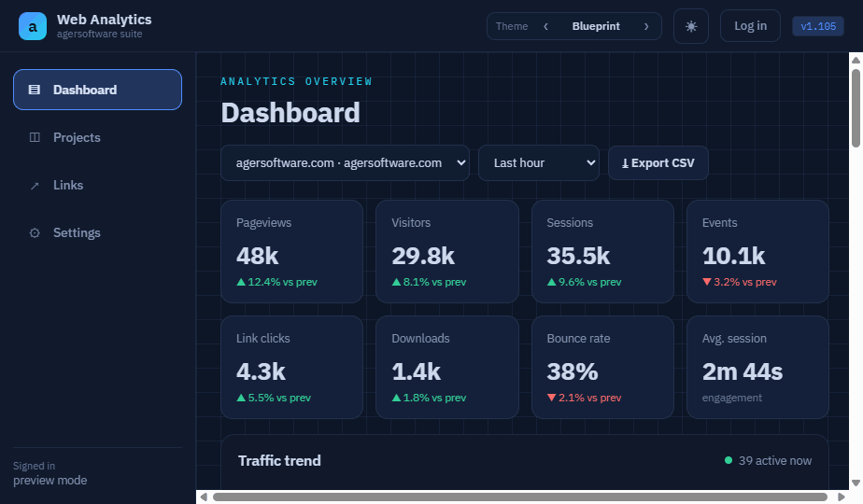Click the vertical scrollbar thumb
Image resolution: width=863 pixels, height=504 pixels.
[856, 108]
